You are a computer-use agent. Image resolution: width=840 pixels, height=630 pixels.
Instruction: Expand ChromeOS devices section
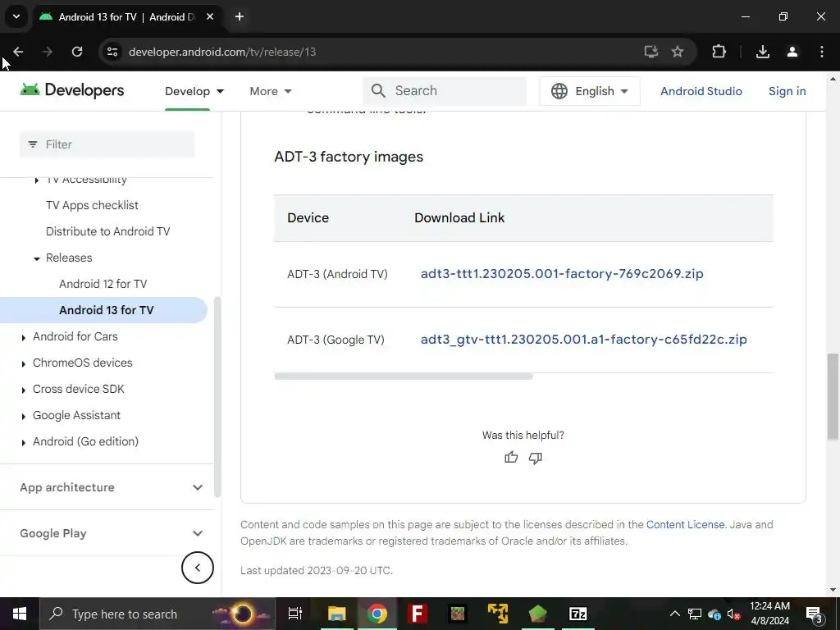[23, 363]
